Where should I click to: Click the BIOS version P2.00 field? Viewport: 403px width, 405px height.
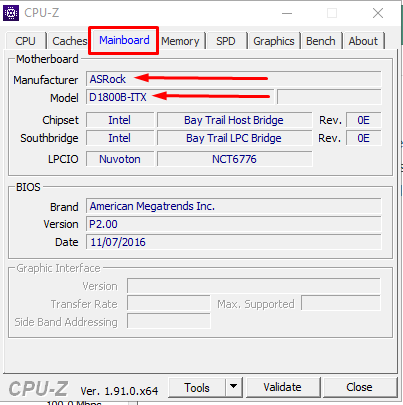[233, 224]
